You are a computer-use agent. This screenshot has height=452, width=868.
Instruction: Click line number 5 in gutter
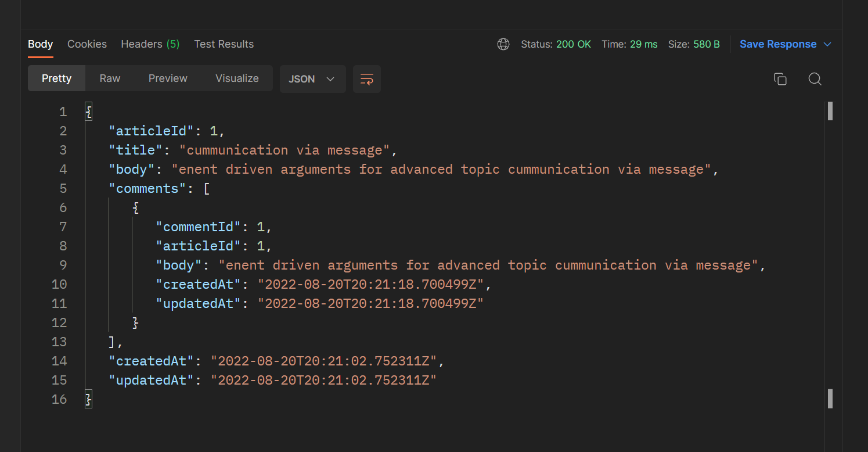tap(63, 188)
